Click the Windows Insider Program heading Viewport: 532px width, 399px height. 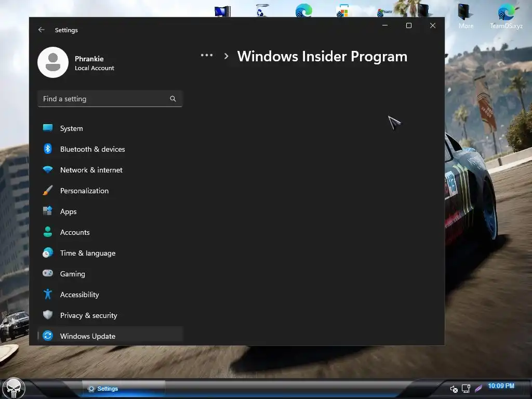pos(322,56)
